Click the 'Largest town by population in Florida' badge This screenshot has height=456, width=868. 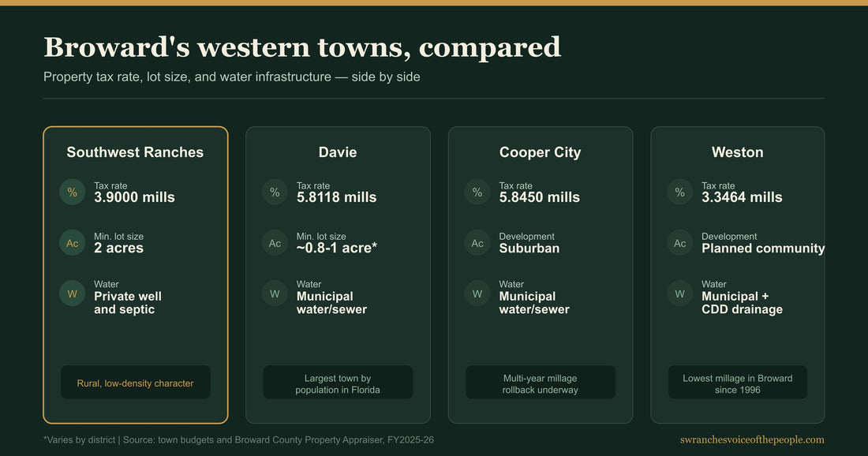pos(338,383)
